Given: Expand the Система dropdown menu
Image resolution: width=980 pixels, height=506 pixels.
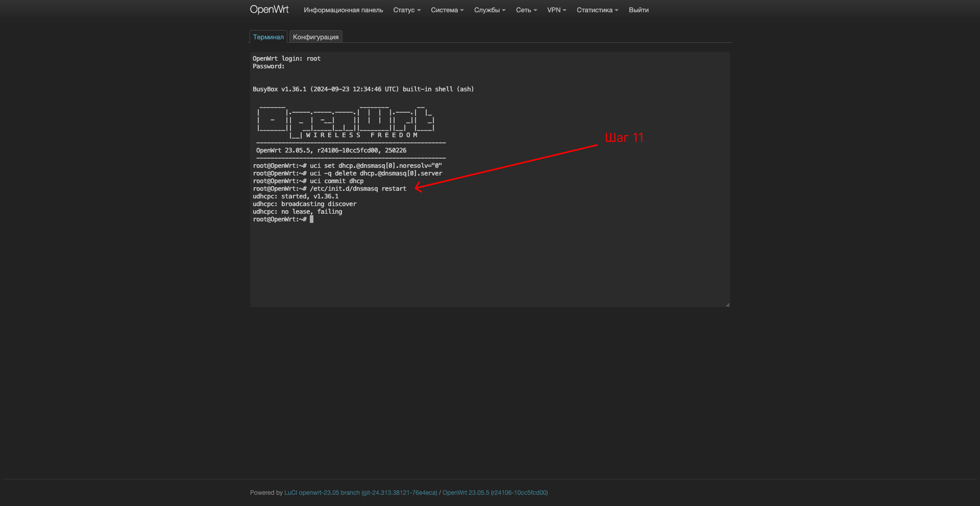Looking at the screenshot, I should click(x=447, y=10).
